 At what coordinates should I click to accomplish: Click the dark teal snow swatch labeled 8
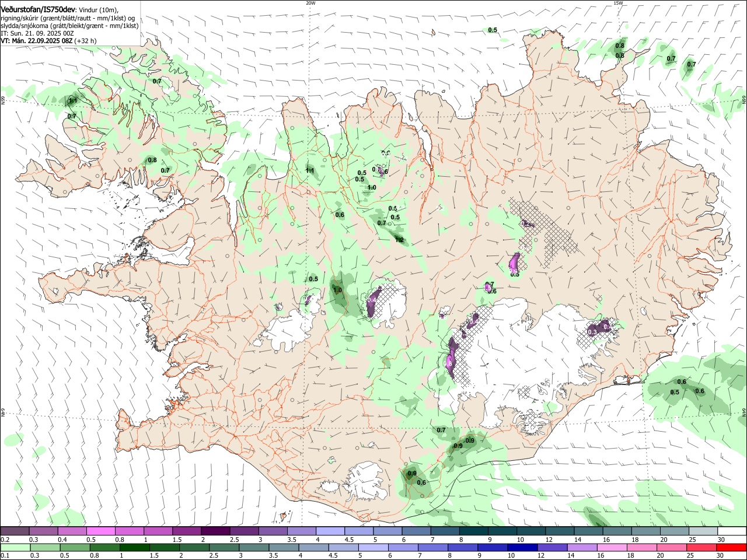click(x=473, y=531)
